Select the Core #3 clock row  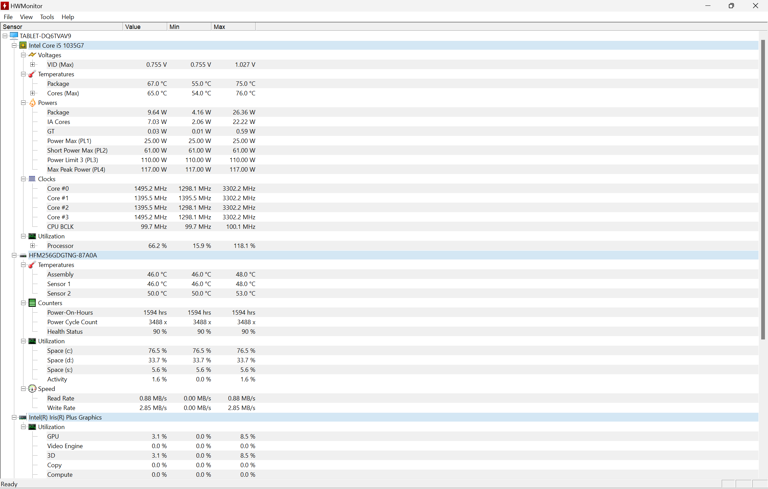(x=379, y=217)
